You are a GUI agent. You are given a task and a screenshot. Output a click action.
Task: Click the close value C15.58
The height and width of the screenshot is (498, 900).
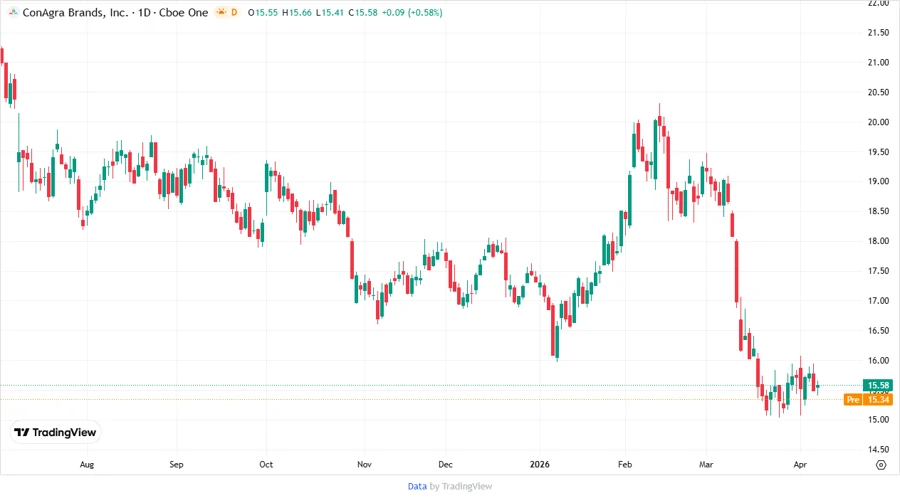coord(363,12)
